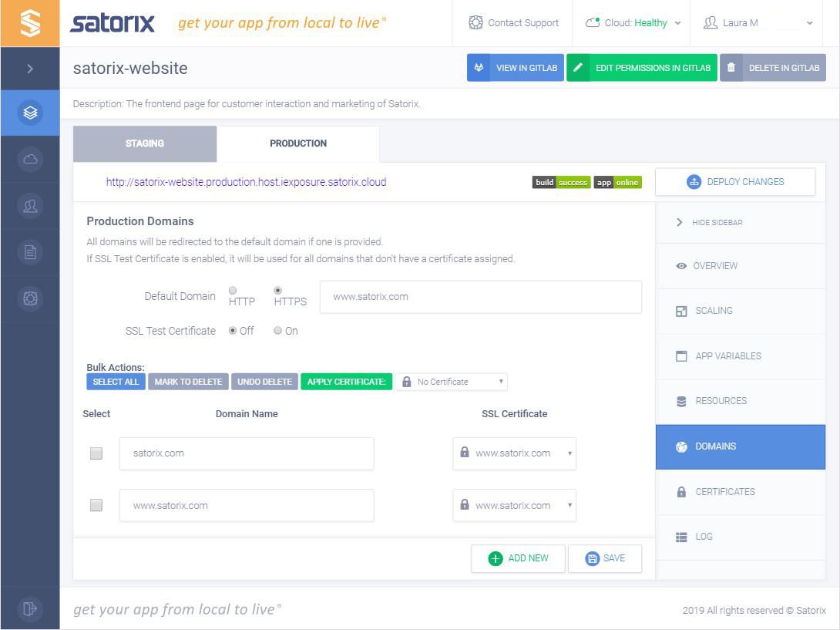Screen dimensions: 840x630
Task: Expand the Cloud: Healthy dropdown
Action: pos(632,23)
